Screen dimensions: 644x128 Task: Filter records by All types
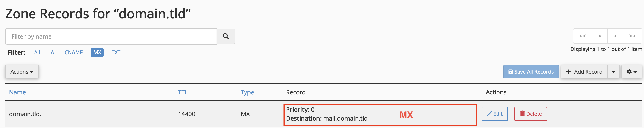click(37, 52)
